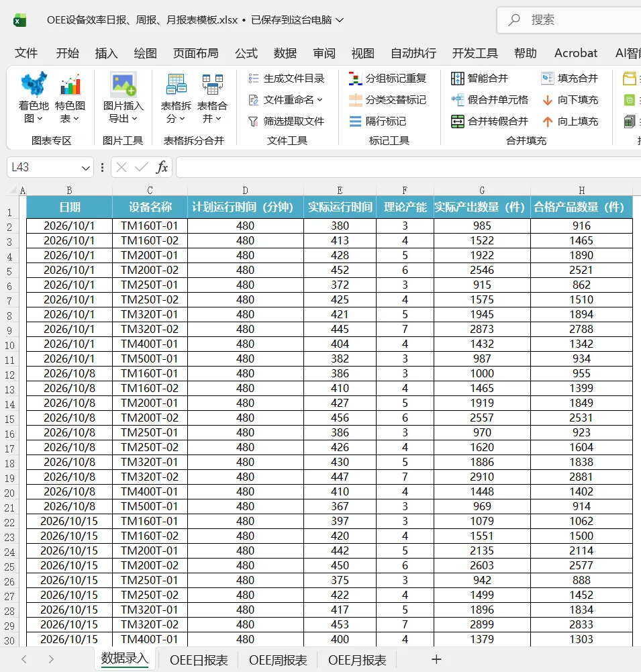Click the Select All corner triangle
This screenshot has width=641, height=672.
click(13, 190)
